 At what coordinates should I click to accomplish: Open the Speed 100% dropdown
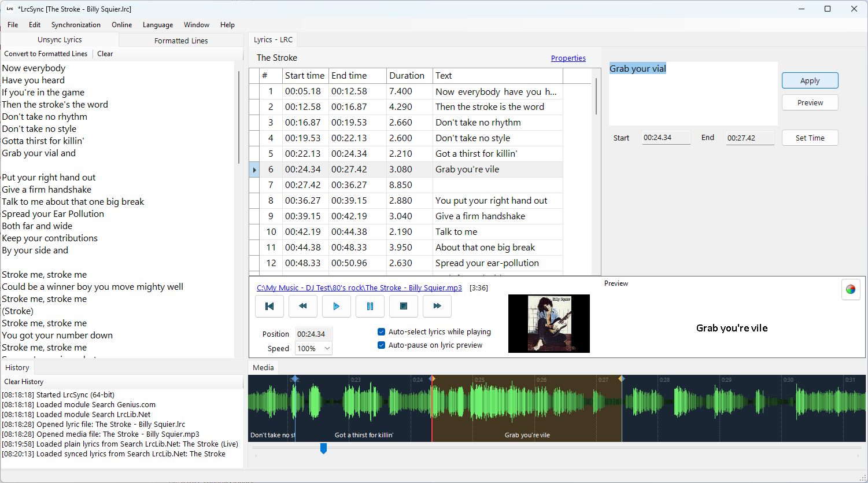(x=313, y=348)
